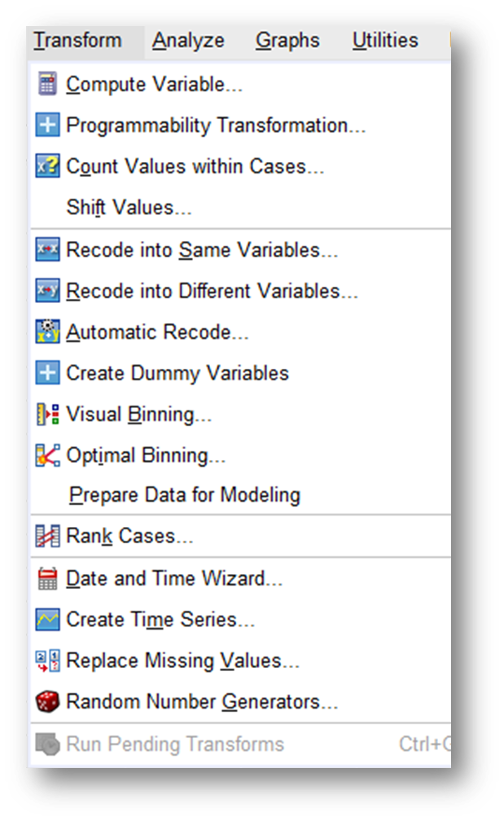Click the Programmability Transformation plus icon
Image resolution: width=504 pixels, height=821 pixels.
[x=47, y=125]
